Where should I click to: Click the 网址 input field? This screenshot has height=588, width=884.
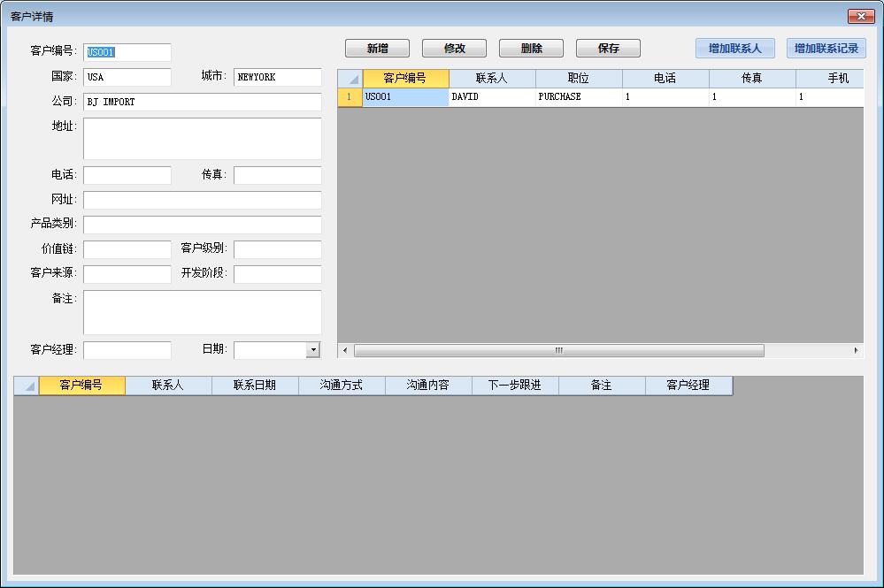203,200
